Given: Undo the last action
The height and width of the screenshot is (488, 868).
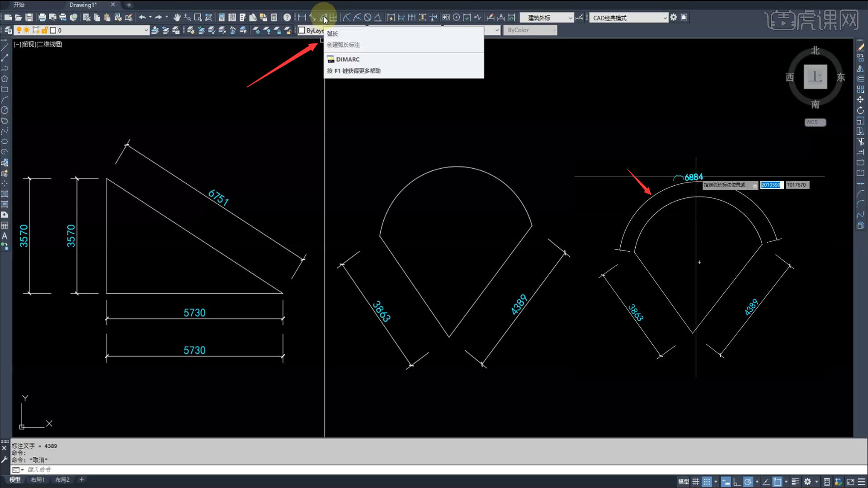Looking at the screenshot, I should pyautogui.click(x=142, y=18).
